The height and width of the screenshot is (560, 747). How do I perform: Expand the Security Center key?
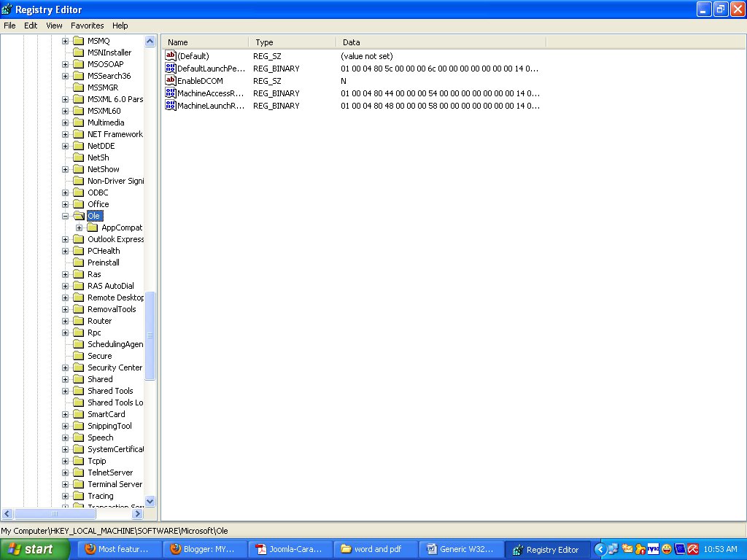pyautogui.click(x=65, y=367)
